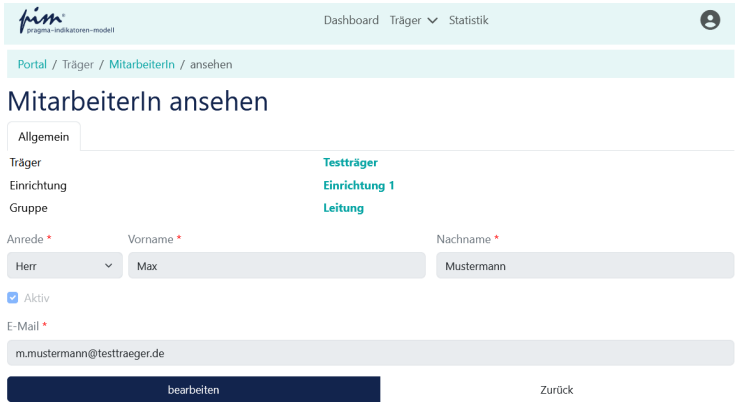This screenshot has width=744, height=415.
Task: Expand the Träger navigation dropdown
Action: 414,20
